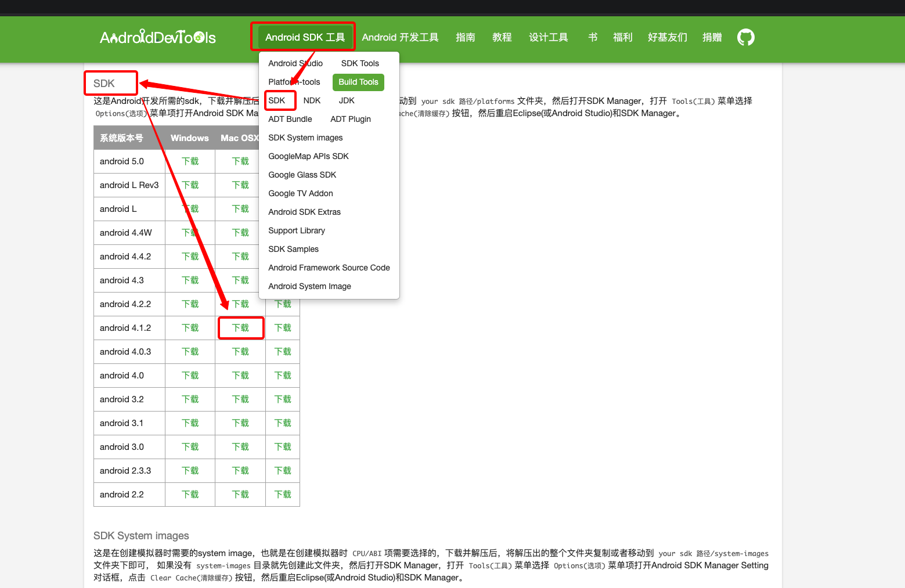The image size is (905, 588).
Task: Download android 4.0.3 for Mac OSX
Action: (x=240, y=352)
